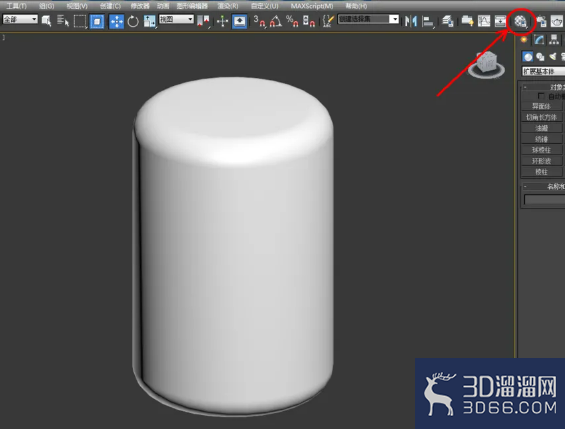Click the 球棱柱 button

click(x=542, y=150)
